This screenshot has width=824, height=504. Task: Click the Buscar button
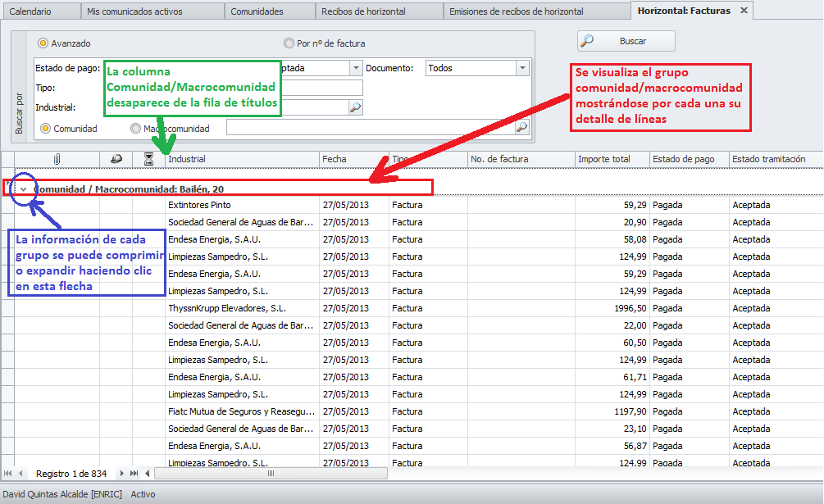626,41
